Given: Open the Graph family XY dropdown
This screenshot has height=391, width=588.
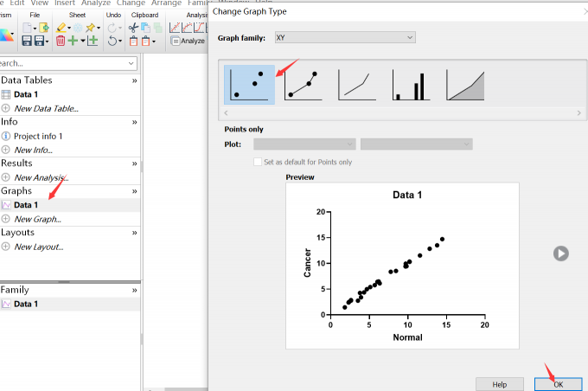Looking at the screenshot, I should (x=345, y=37).
